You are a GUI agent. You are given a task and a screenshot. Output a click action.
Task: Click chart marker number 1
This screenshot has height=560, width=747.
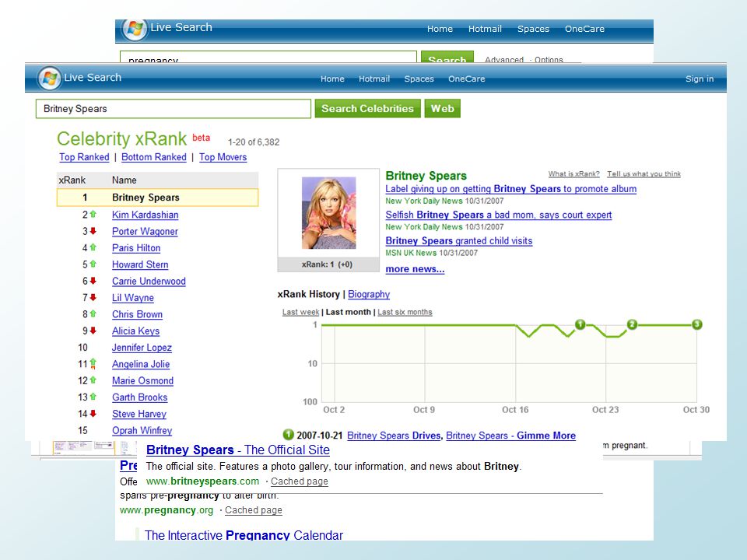[x=580, y=324]
